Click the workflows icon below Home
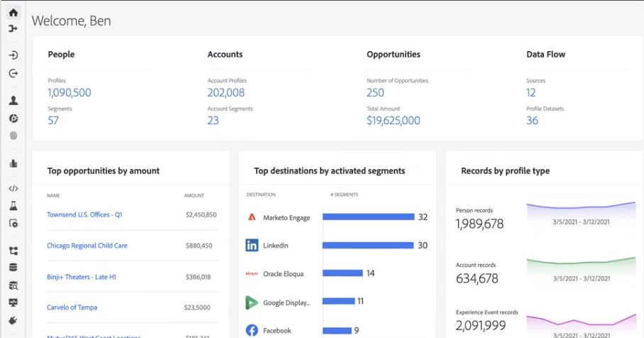Viewport: 644px width, 338px height. pos(13,28)
